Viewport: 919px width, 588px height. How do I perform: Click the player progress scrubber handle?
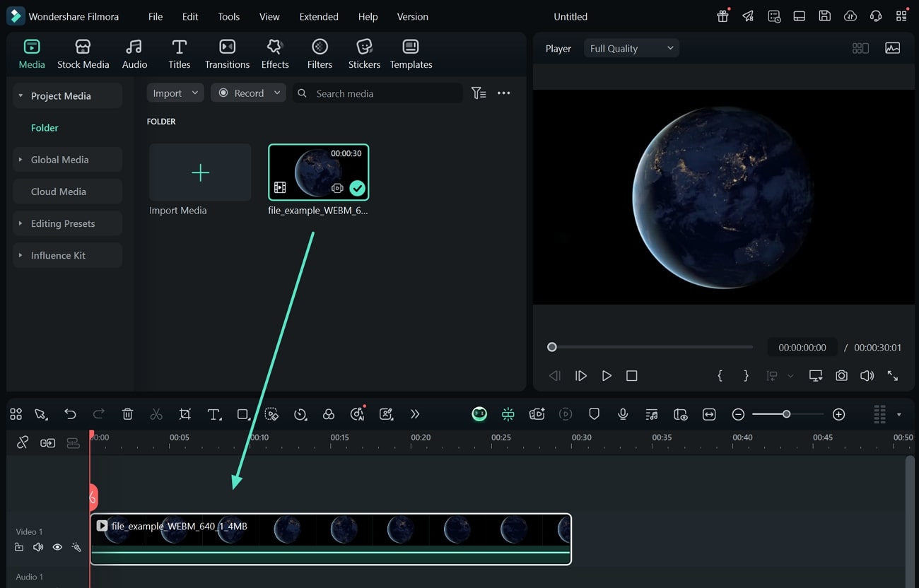pyautogui.click(x=552, y=347)
